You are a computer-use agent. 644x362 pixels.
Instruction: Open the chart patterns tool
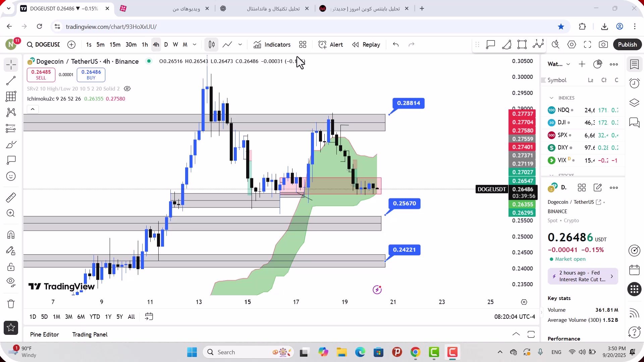point(11,112)
